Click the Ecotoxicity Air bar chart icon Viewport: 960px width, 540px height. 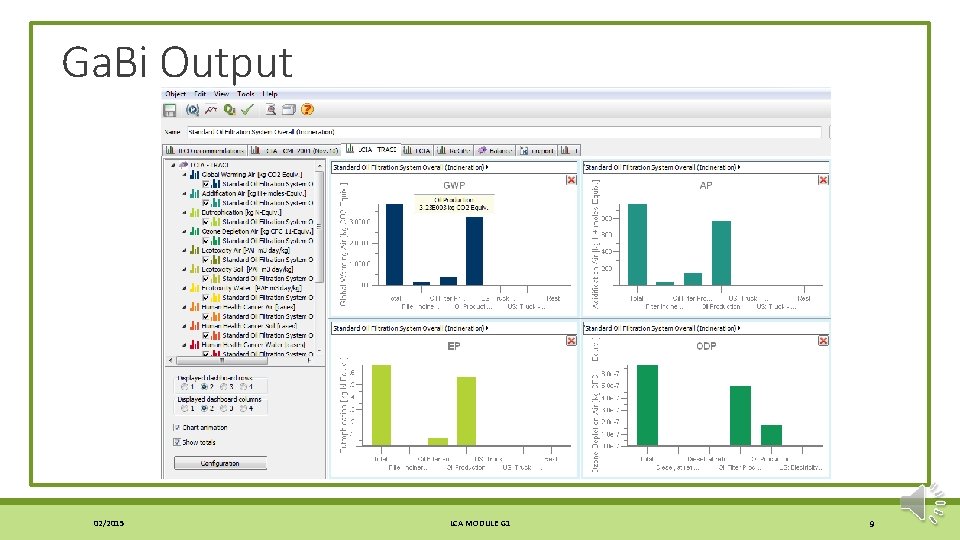[194, 250]
